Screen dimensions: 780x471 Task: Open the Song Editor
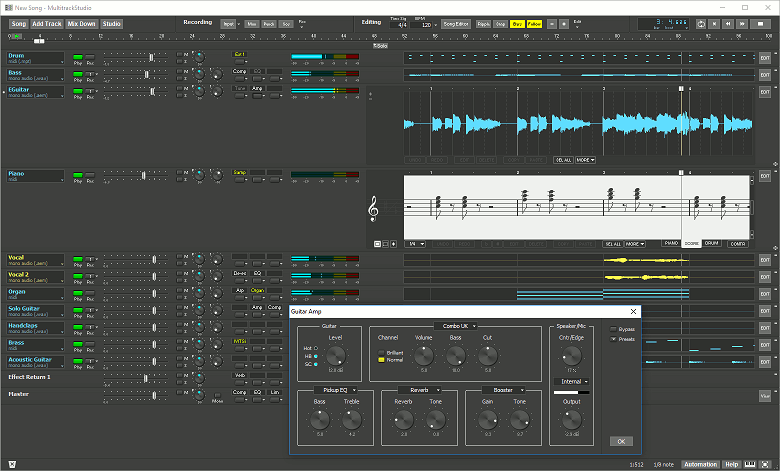click(x=456, y=22)
